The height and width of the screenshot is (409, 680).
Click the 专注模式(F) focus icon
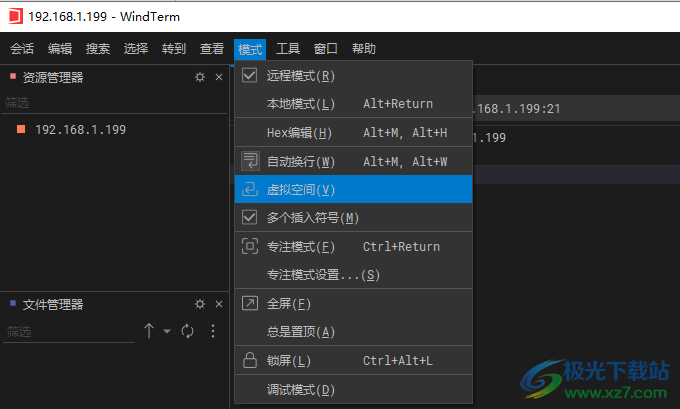250,246
